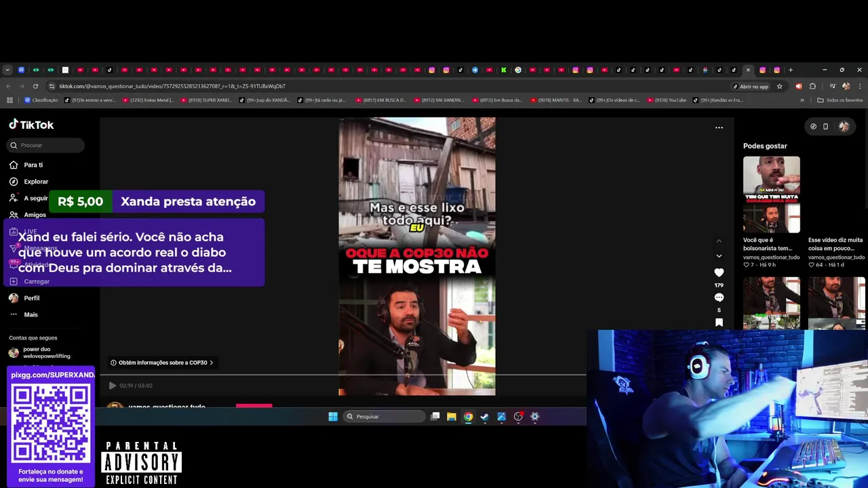Click the TikTok logo
This screenshot has width=868, height=488.
click(x=31, y=125)
